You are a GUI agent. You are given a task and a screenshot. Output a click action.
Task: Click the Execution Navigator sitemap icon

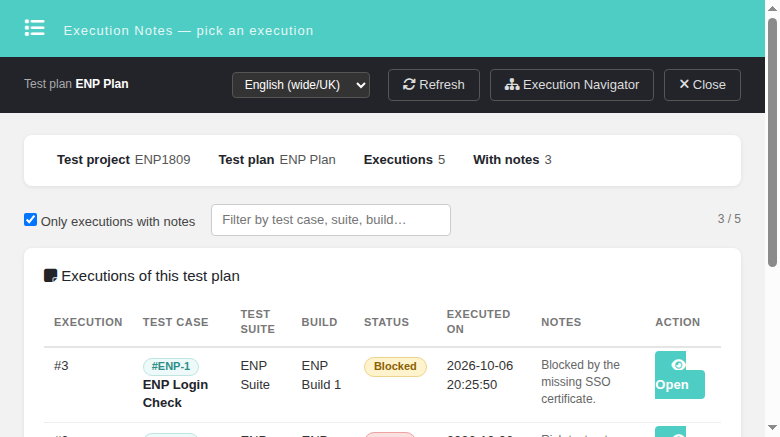point(512,85)
